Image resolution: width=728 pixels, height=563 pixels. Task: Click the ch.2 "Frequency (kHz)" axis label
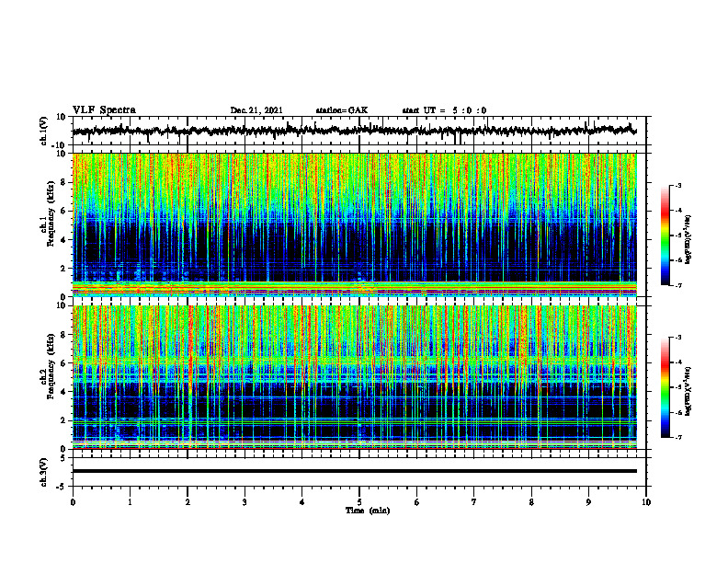[x=49, y=368]
